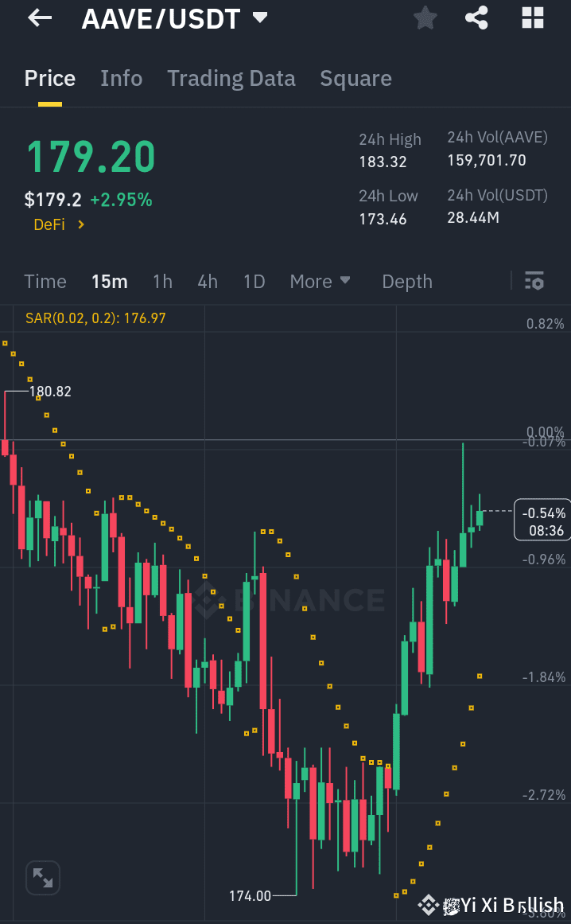The width and height of the screenshot is (571, 924).
Task: Toggle favorite status of the trading pair
Action: coord(425,18)
